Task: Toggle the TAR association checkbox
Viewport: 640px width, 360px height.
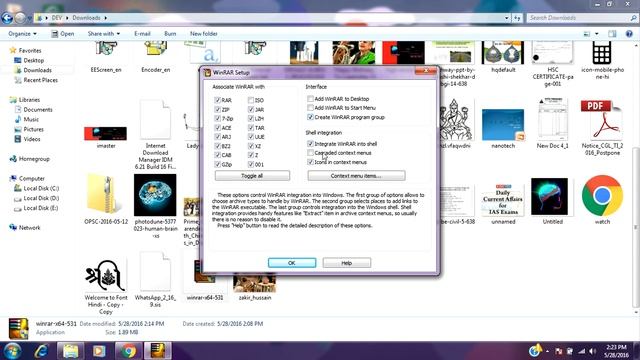Action: tap(251, 128)
